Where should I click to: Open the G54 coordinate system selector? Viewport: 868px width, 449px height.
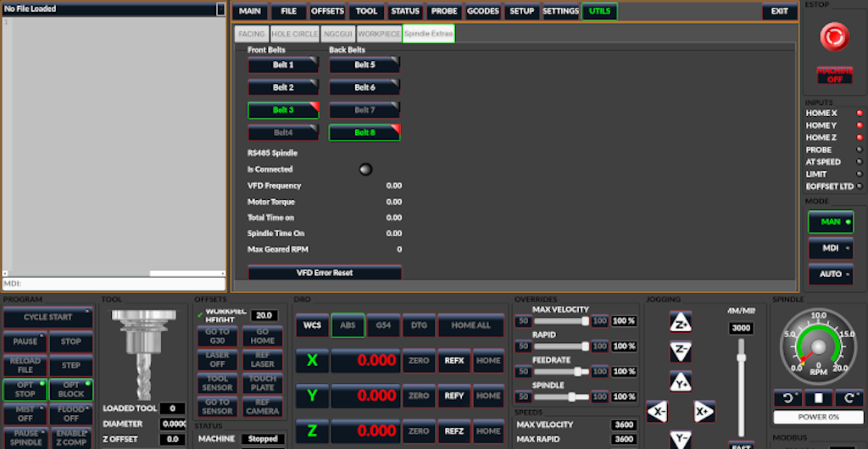[x=383, y=325]
